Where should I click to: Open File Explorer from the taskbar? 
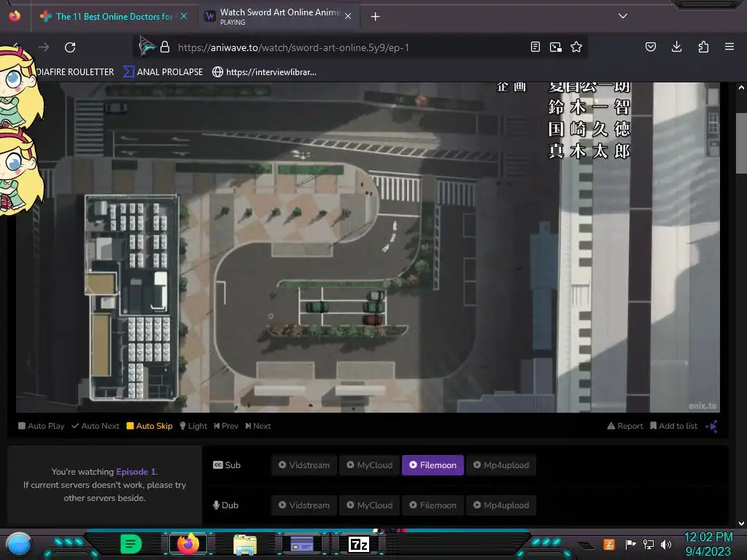pos(245,544)
